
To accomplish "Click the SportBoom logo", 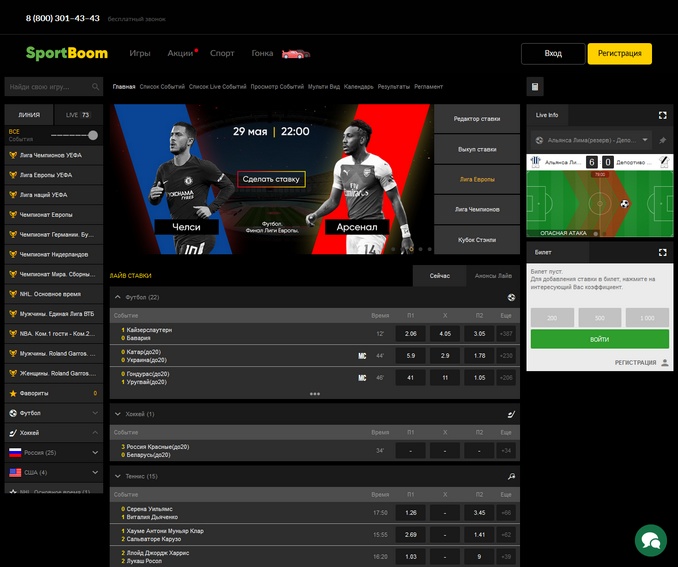I will [67, 53].
